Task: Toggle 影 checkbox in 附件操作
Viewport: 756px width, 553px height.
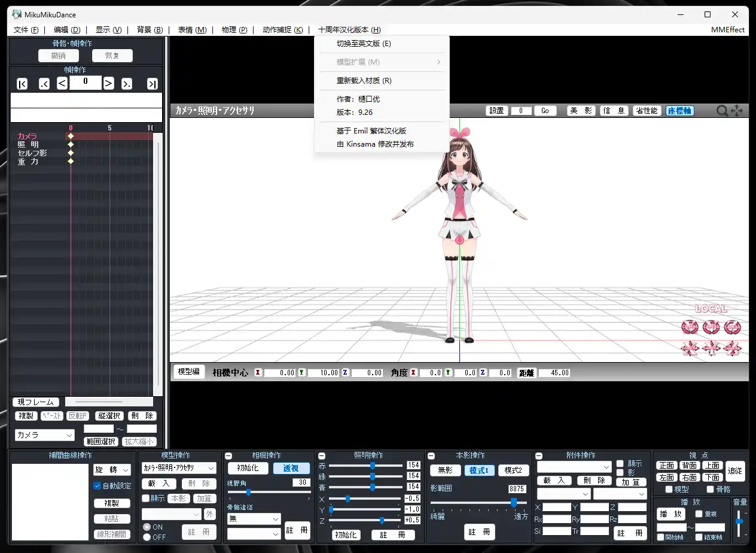Action: pyautogui.click(x=620, y=472)
